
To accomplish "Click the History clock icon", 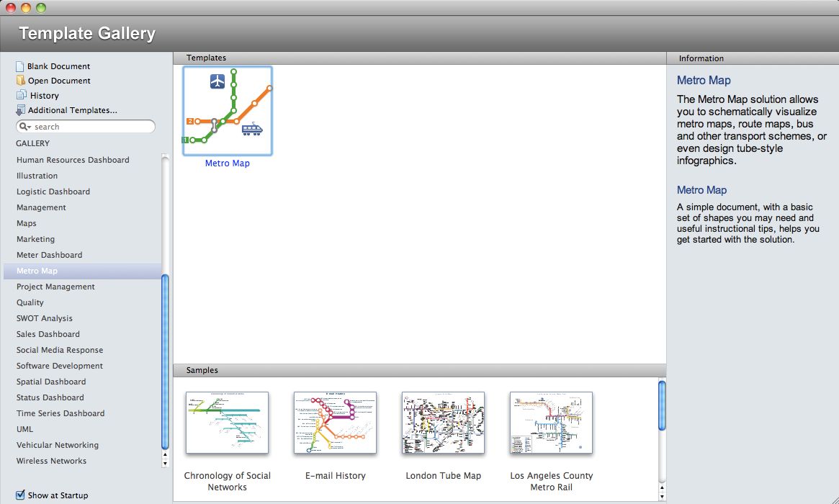I will pos(20,95).
